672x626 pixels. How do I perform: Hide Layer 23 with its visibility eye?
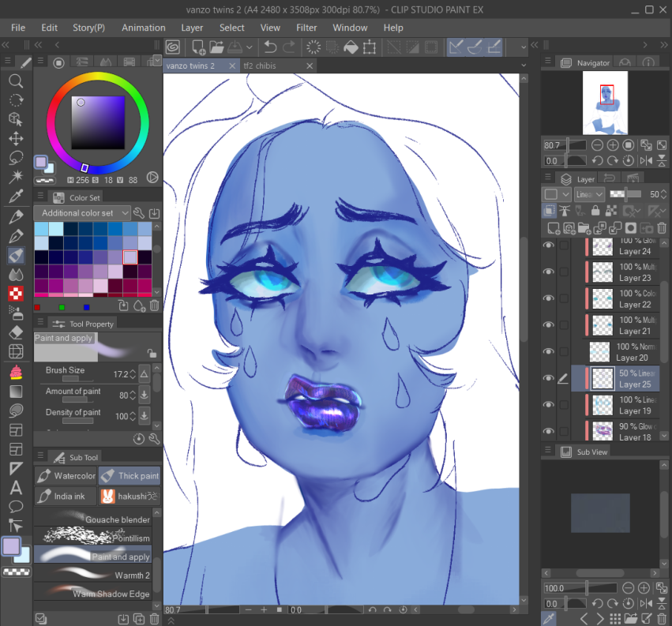[x=548, y=272]
